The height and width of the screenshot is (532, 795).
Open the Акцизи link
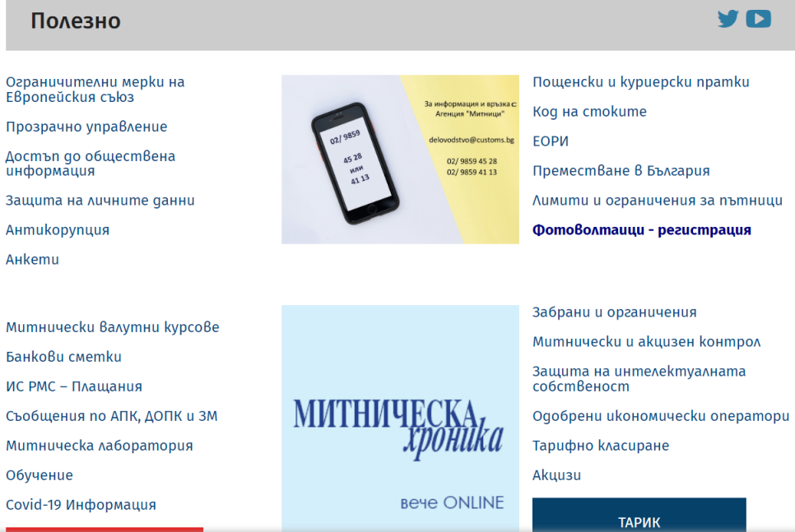[556, 475]
